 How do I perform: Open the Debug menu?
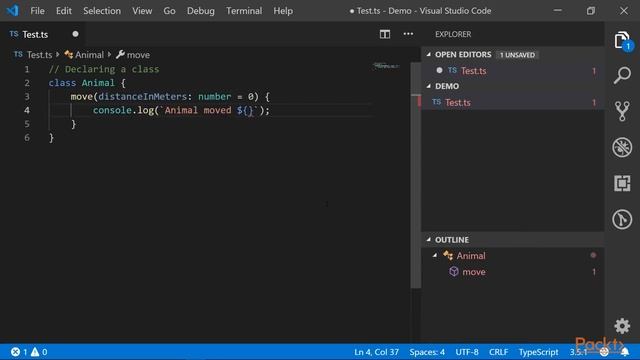200,11
